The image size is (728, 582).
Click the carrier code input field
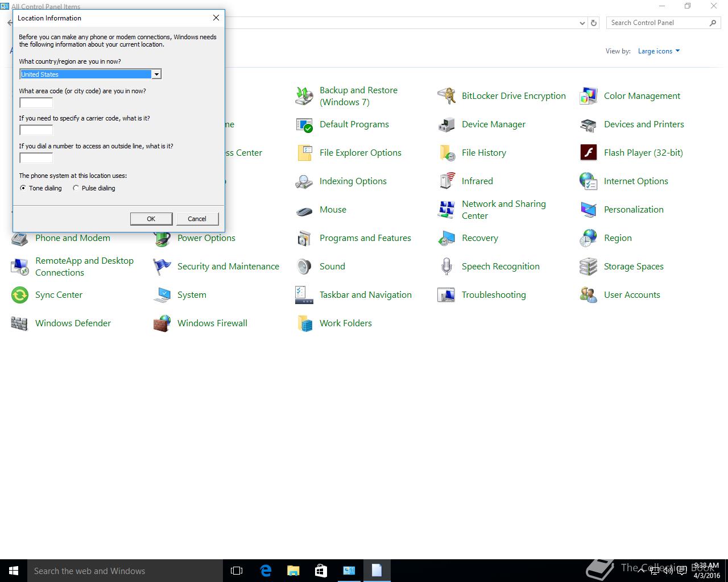pyautogui.click(x=36, y=130)
